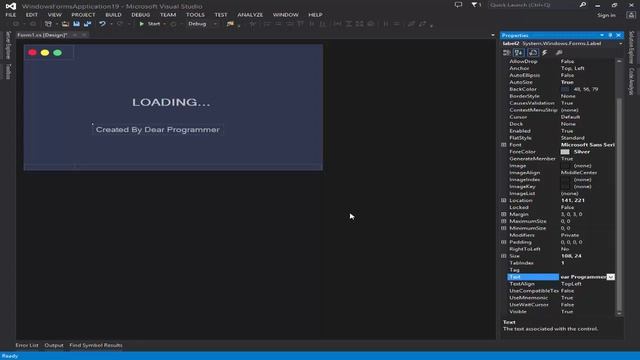
Task: Click the green circle on the form
Action: (x=58, y=53)
